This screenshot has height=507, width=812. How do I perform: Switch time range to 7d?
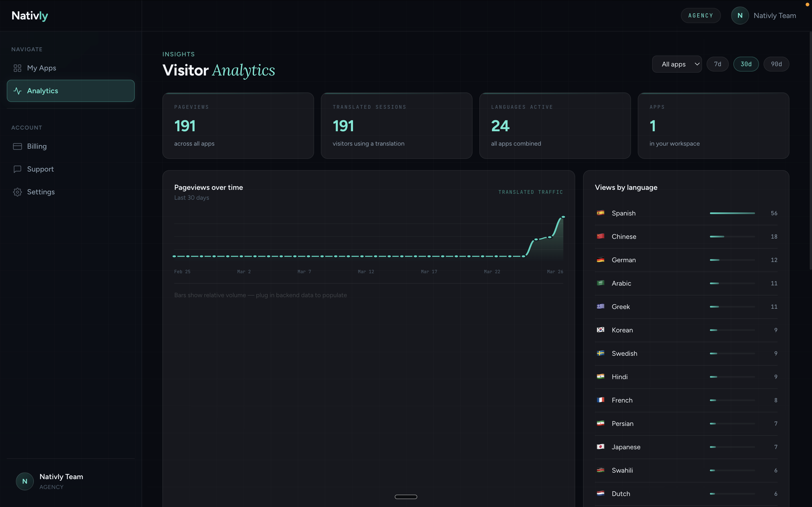point(717,64)
